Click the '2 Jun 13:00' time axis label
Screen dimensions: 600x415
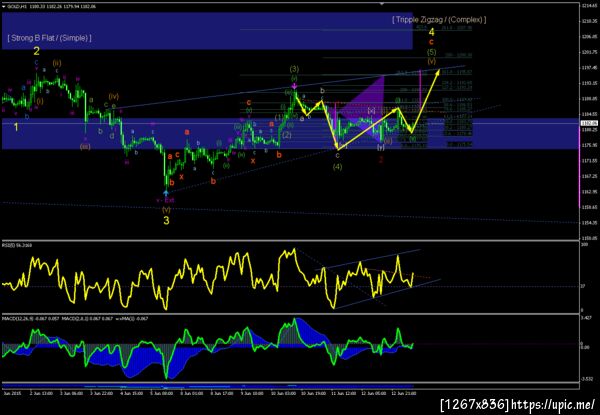coord(42,393)
